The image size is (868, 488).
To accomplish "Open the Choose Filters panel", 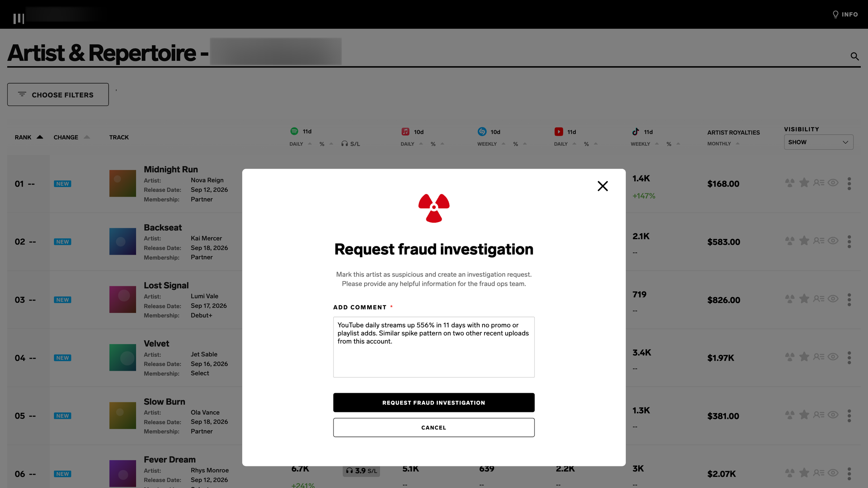I will pyautogui.click(x=58, y=94).
